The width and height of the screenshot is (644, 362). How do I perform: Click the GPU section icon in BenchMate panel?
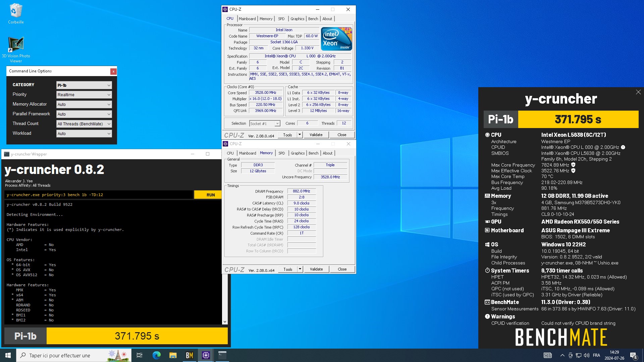487,222
